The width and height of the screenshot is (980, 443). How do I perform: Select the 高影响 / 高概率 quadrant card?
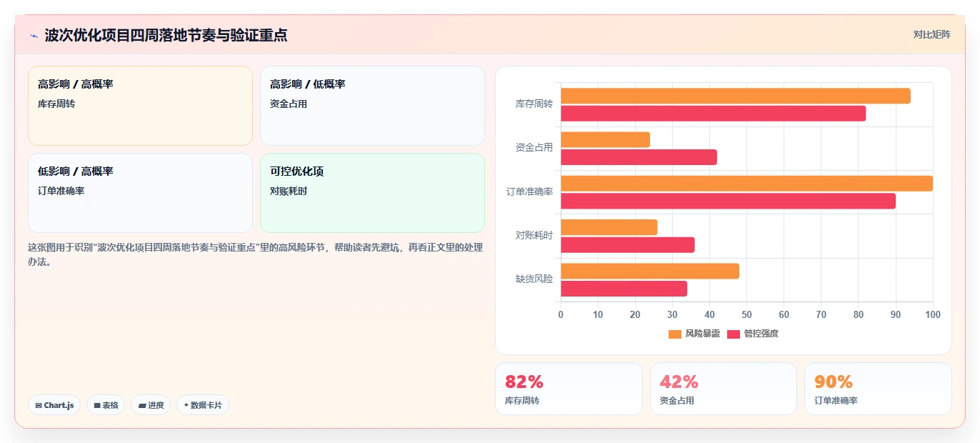tap(140, 106)
